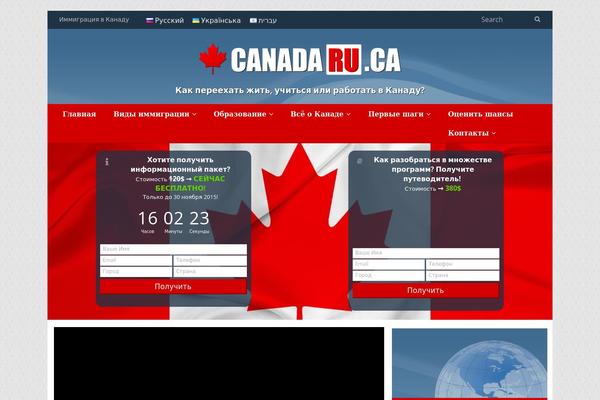Click the CANADARU.CA site logo
600x400 pixels.
[300, 59]
